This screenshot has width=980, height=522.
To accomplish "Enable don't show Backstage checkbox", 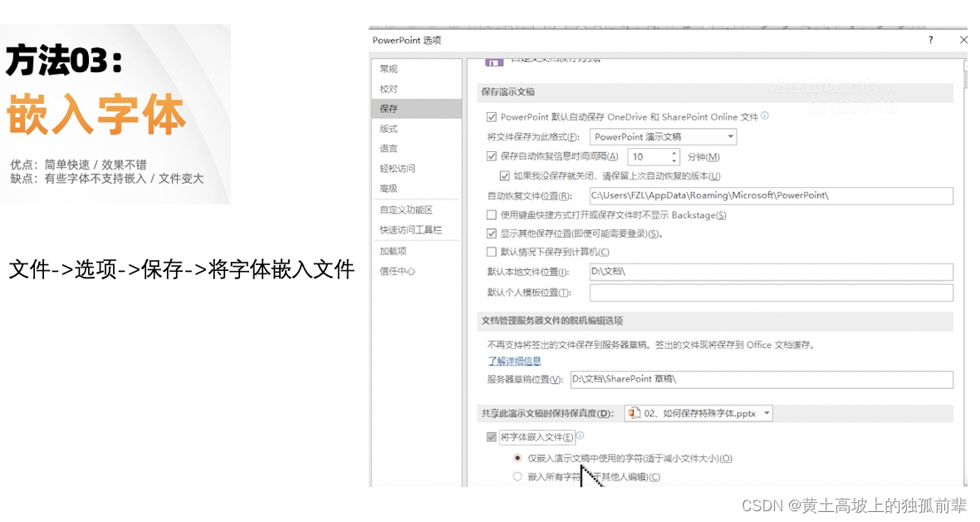I will pos(492,214).
